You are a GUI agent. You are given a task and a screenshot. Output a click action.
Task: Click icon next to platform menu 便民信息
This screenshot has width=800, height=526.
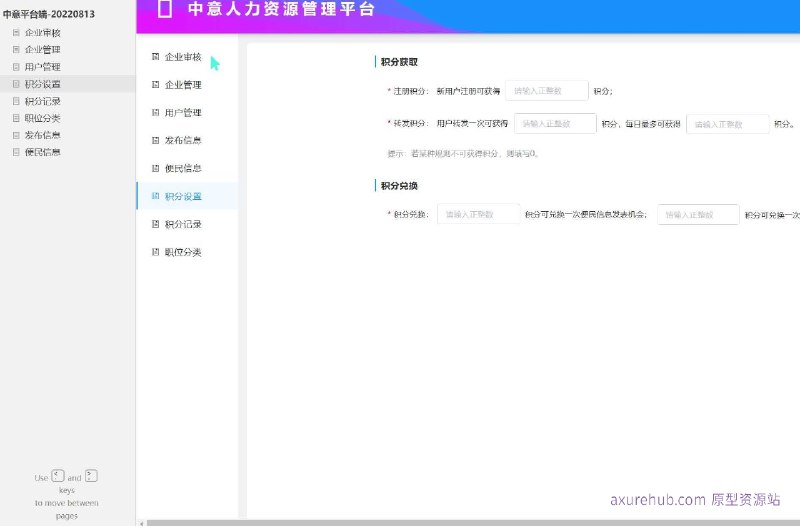(156, 168)
